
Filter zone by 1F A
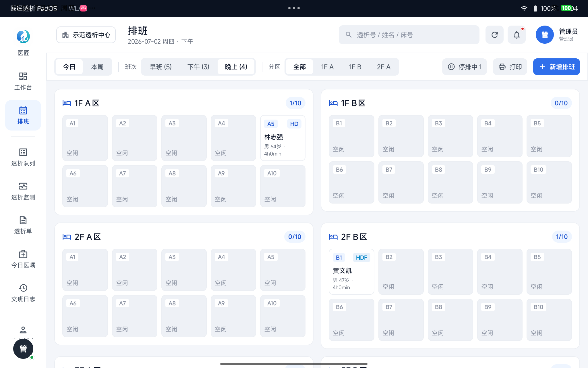pyautogui.click(x=327, y=67)
